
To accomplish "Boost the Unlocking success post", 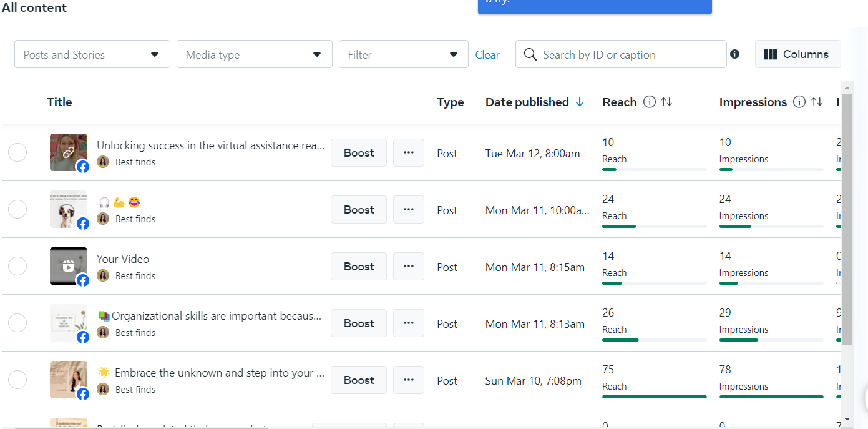I will tap(359, 153).
